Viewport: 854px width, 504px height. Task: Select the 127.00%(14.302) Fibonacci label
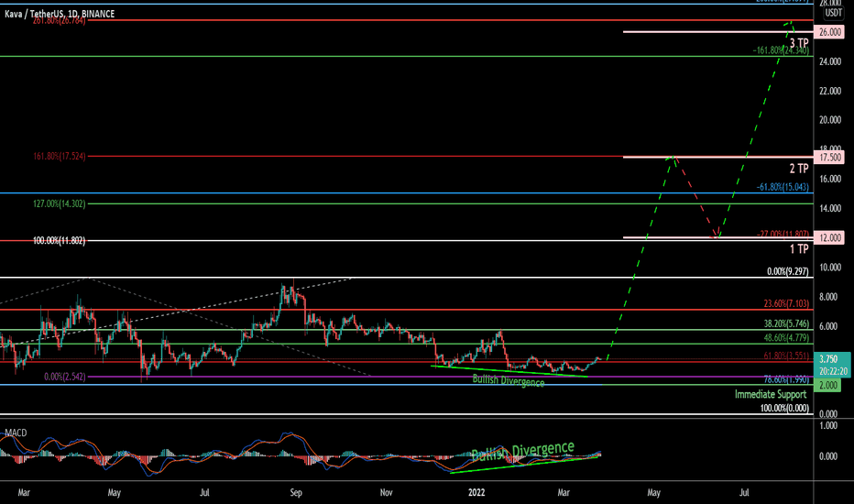[59, 203]
